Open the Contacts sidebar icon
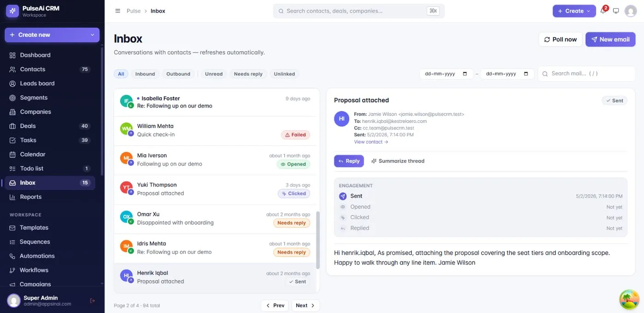This screenshot has height=313, width=644. (x=12, y=70)
